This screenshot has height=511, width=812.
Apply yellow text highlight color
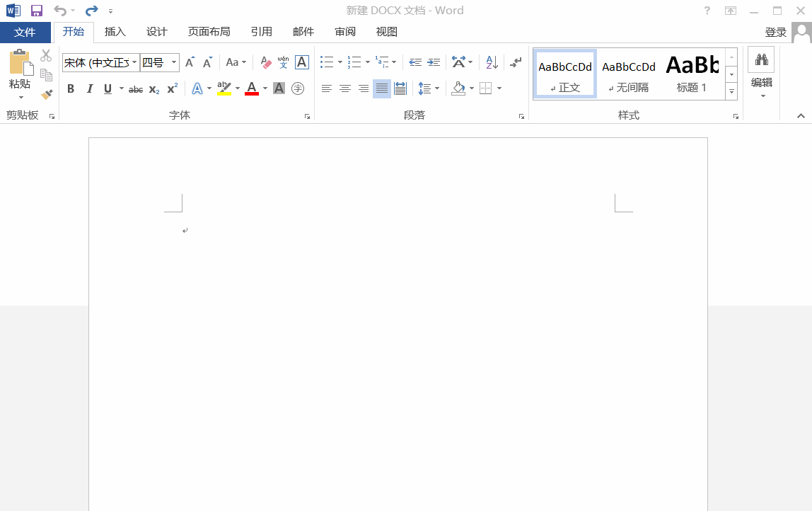coord(224,88)
